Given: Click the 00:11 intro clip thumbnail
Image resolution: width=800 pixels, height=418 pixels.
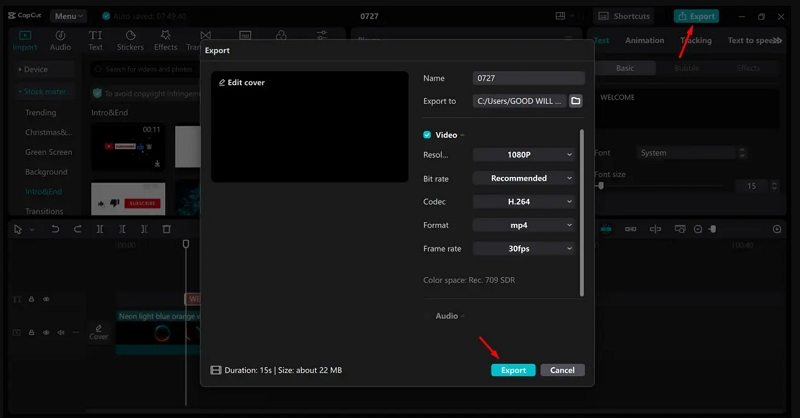Looking at the screenshot, I should point(128,146).
